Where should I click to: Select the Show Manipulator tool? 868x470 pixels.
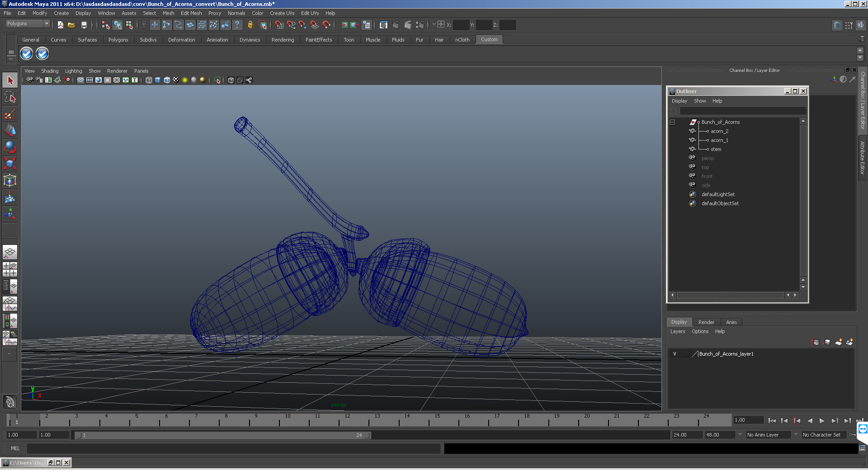coord(10,214)
